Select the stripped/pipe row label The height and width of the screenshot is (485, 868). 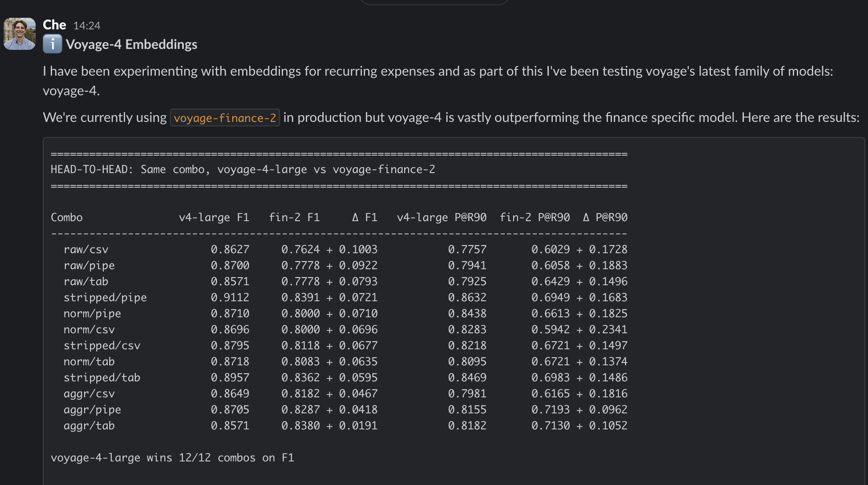click(105, 298)
